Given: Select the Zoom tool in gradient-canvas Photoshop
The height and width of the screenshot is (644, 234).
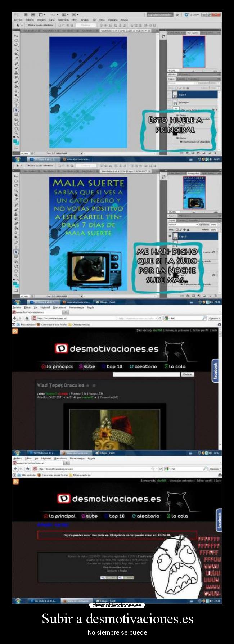Looking at the screenshot, I should [x=17, y=133].
